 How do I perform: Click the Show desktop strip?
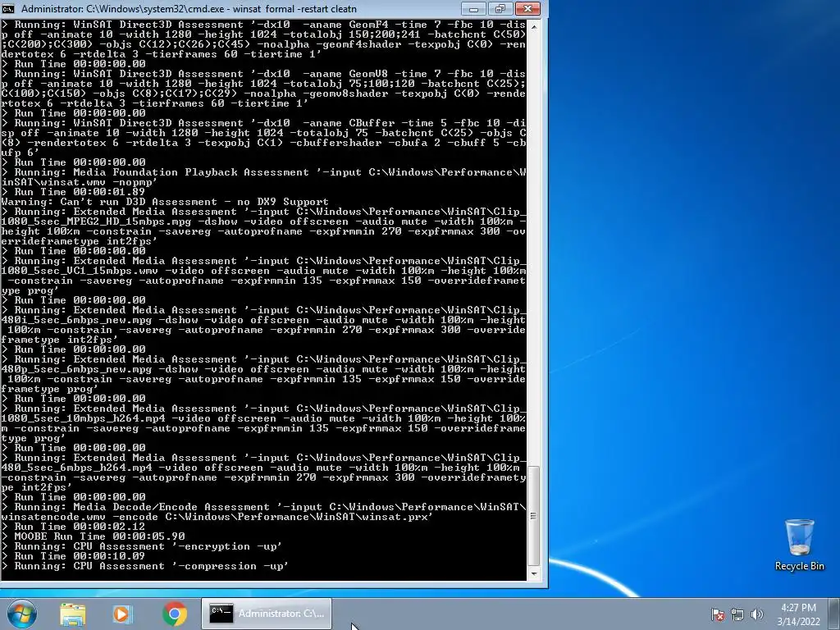834,614
